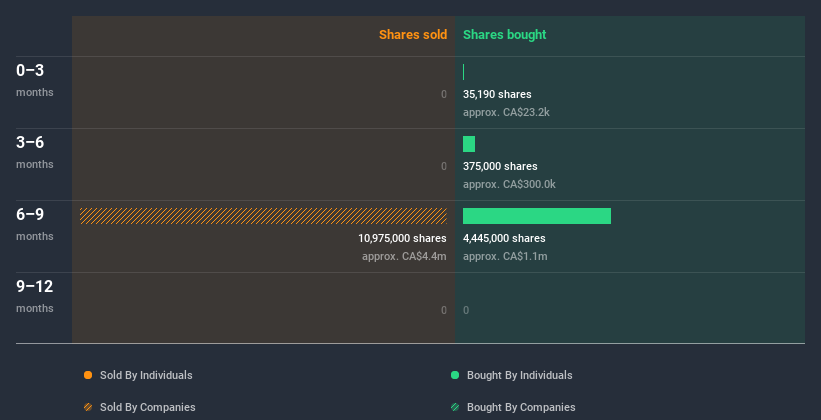Click the approx. CA$1.1m bought amount

tap(505, 257)
